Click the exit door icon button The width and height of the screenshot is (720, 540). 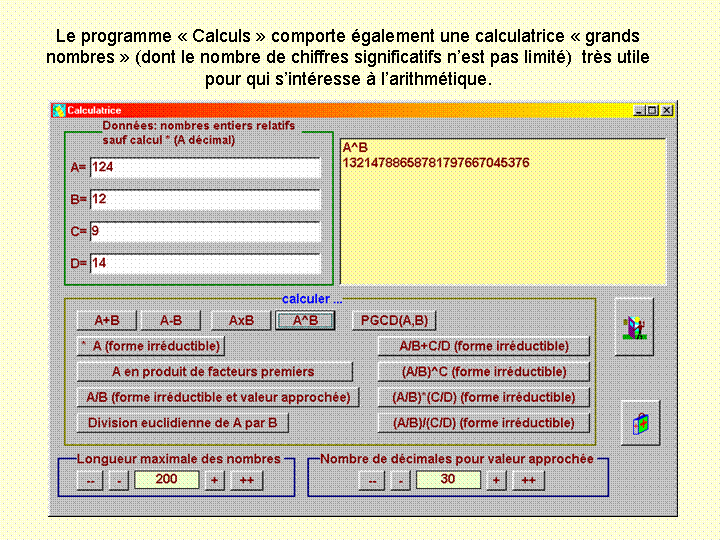click(x=634, y=326)
